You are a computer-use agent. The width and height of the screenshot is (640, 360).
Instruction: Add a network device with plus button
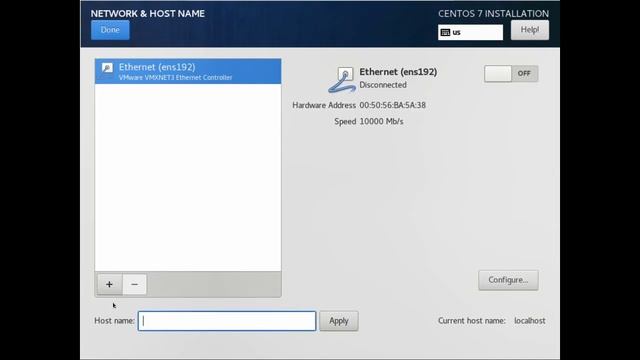click(109, 284)
